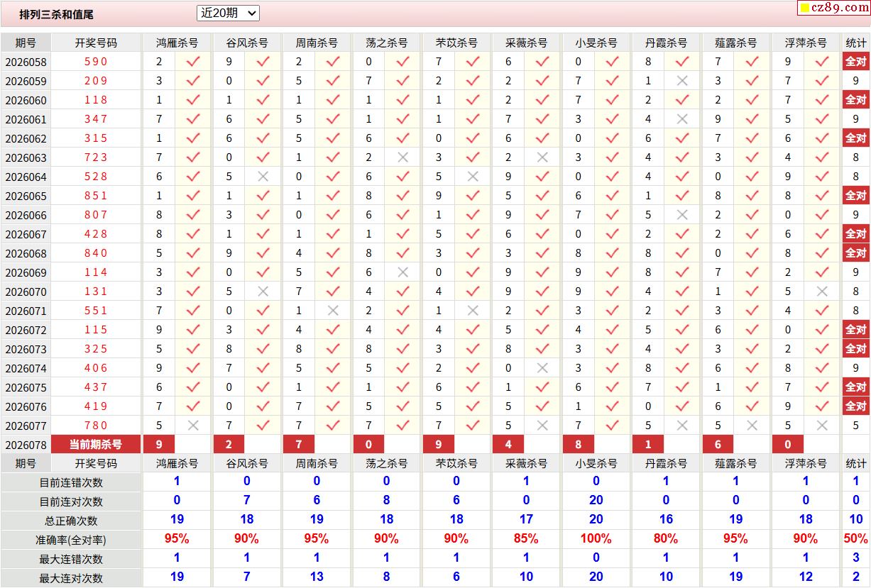Viewport: 871px width, 588px height.
Task: Click the red check for 鸿雁杀号 in row 2026058
Action: 193,62
